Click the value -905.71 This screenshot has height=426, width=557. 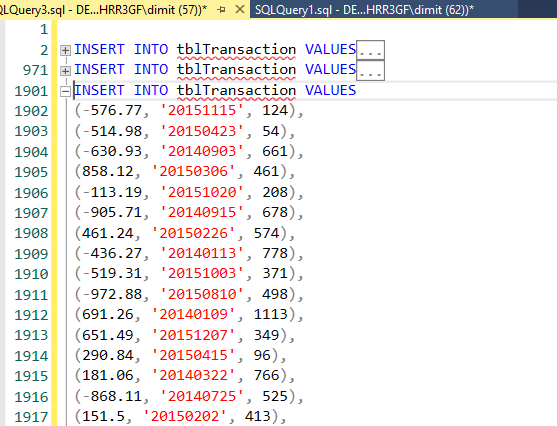[x=112, y=212]
